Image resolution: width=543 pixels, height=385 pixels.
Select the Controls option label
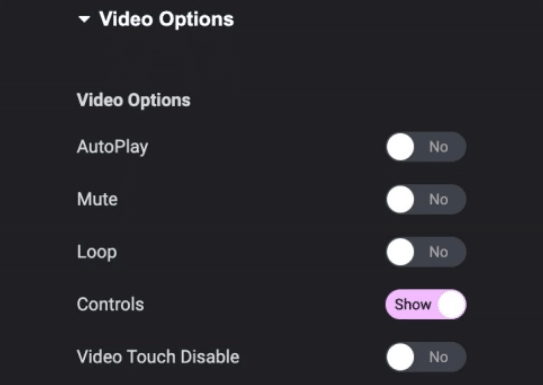point(110,304)
